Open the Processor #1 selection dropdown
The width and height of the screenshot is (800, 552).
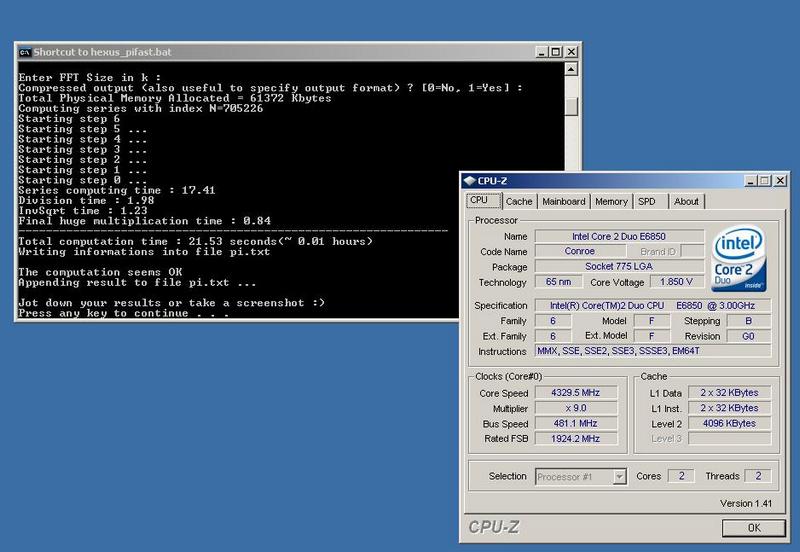(x=619, y=477)
